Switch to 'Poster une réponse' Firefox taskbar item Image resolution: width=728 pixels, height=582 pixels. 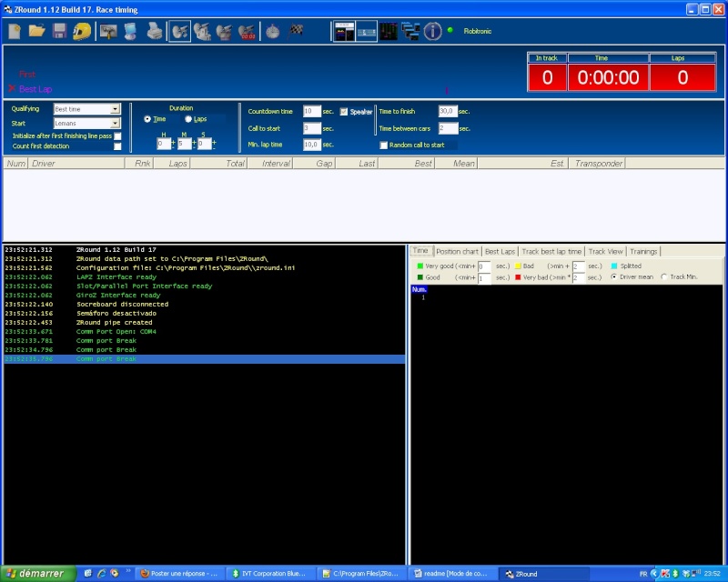[x=180, y=574]
